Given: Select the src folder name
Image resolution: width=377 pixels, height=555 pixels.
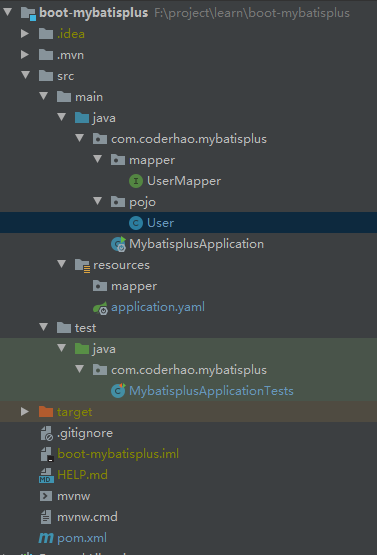Looking at the screenshot, I should click(x=65, y=76).
